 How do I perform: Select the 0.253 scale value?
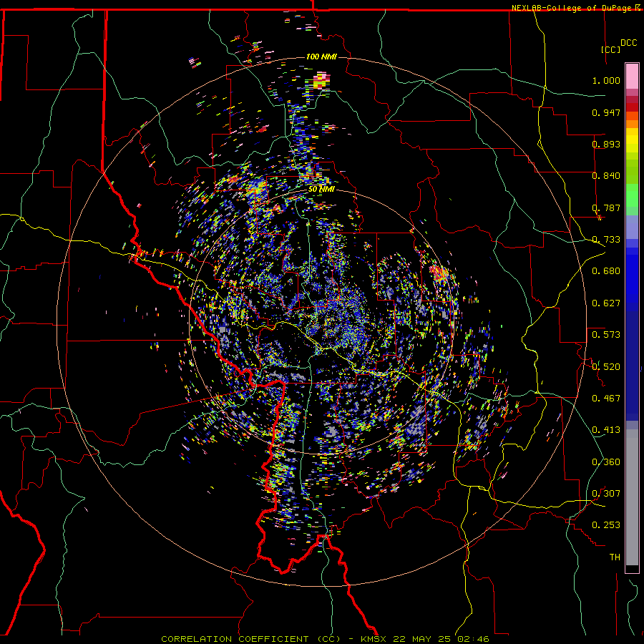pos(606,525)
